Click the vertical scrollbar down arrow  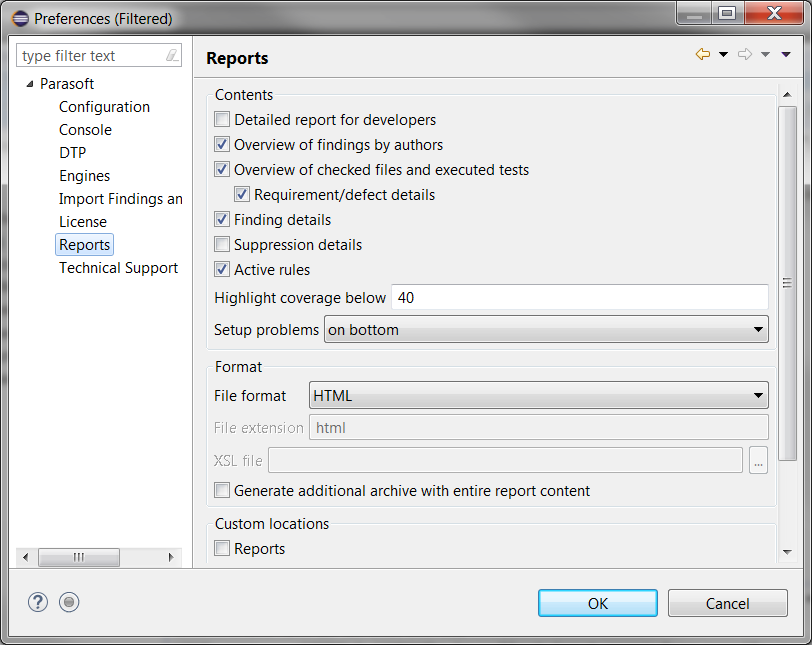(787, 552)
